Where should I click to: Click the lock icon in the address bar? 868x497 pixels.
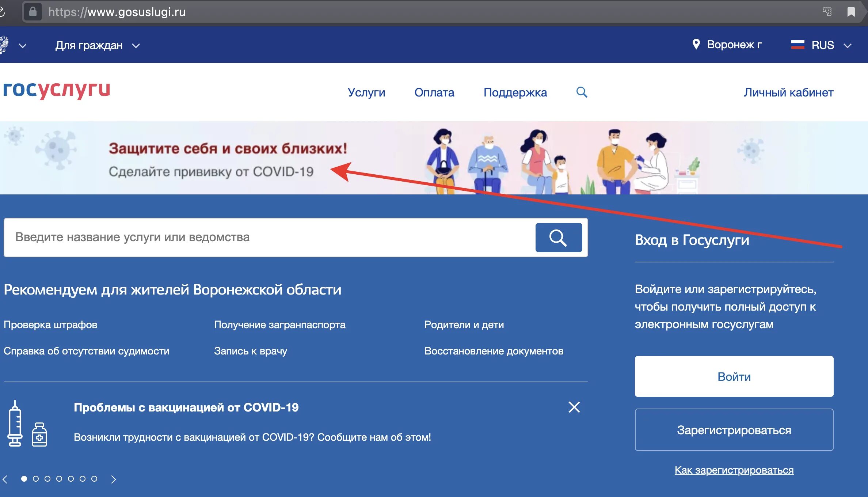(x=33, y=12)
